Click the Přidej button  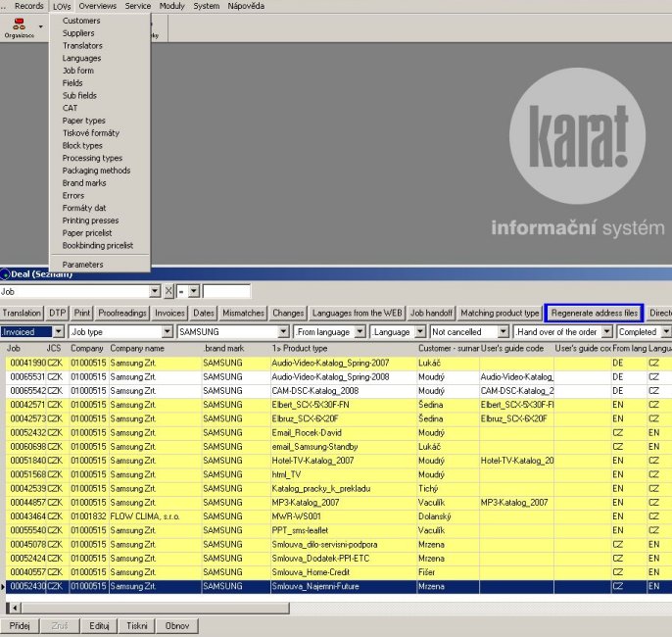(x=20, y=626)
